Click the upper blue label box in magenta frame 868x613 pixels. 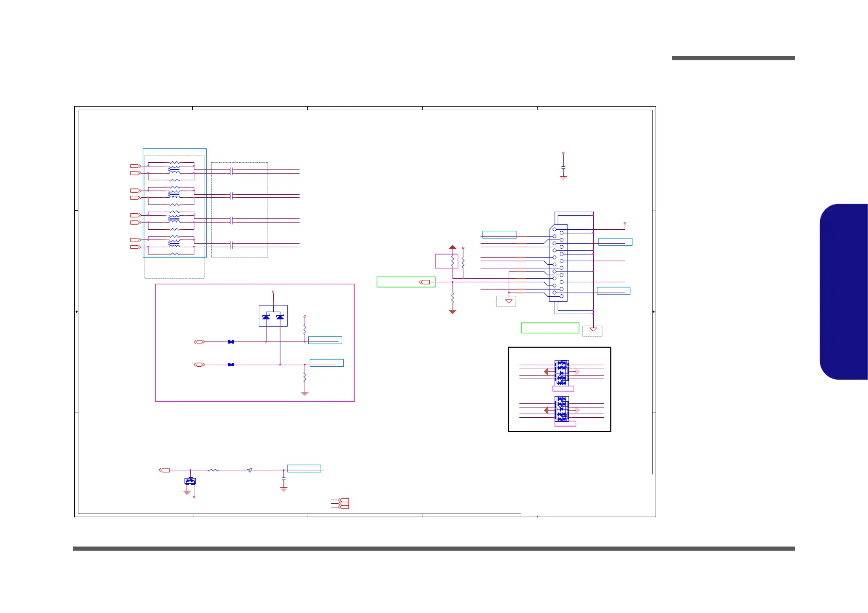pyautogui.click(x=325, y=340)
